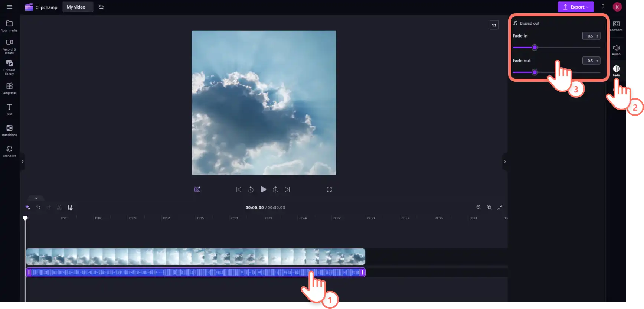Open the Fade panel
644x309 pixels.
[x=616, y=71]
